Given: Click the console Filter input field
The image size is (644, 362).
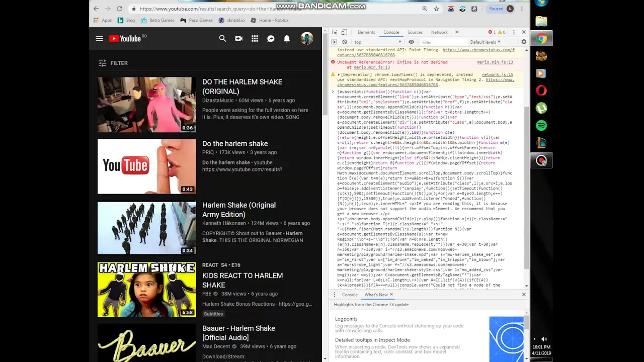Looking at the screenshot, I should point(443,42).
